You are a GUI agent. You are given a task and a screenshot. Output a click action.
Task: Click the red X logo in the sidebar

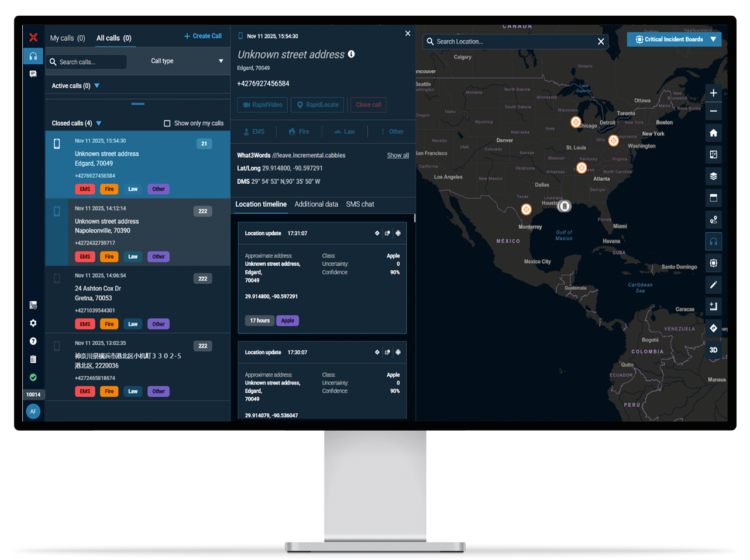[x=33, y=37]
